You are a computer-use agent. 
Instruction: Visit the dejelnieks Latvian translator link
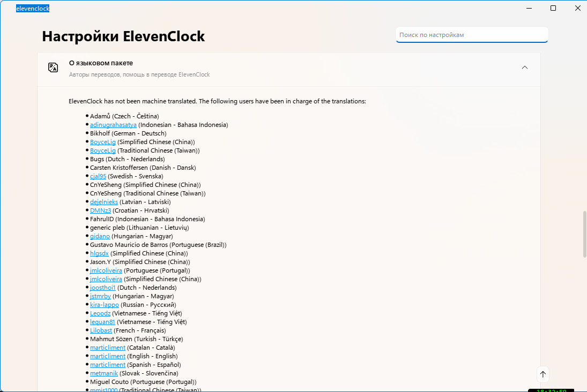[x=103, y=202]
